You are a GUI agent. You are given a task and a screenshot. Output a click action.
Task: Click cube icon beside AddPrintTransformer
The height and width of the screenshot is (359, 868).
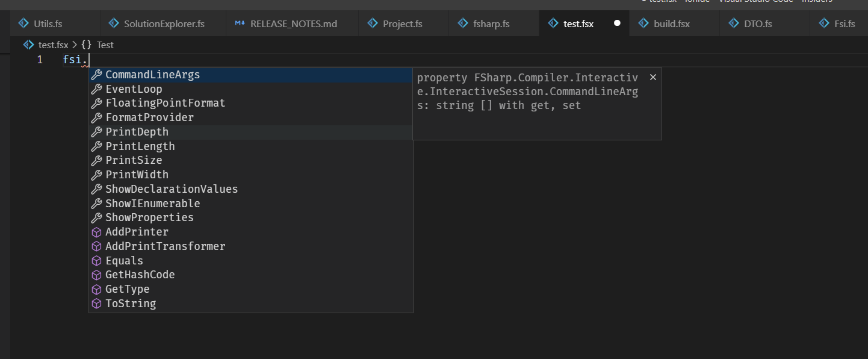point(96,246)
